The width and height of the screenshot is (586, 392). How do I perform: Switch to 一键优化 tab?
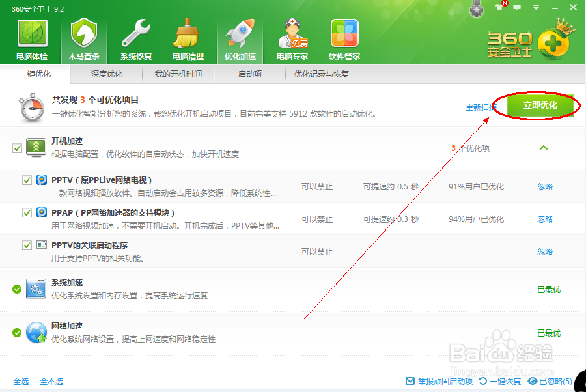[35, 74]
